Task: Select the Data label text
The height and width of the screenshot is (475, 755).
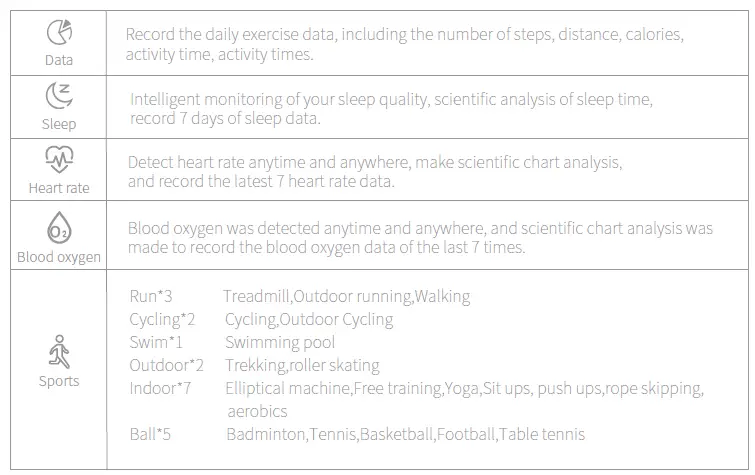Action: [59, 60]
